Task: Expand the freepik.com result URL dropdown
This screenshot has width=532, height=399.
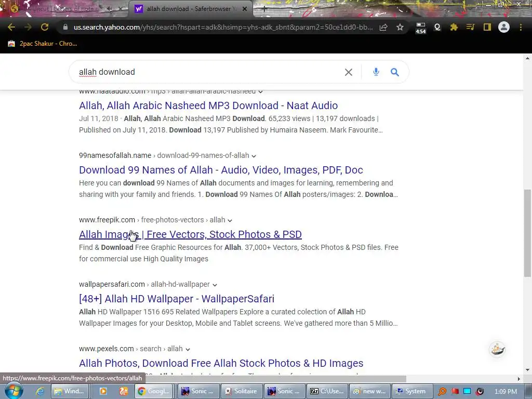Action: tap(230, 220)
